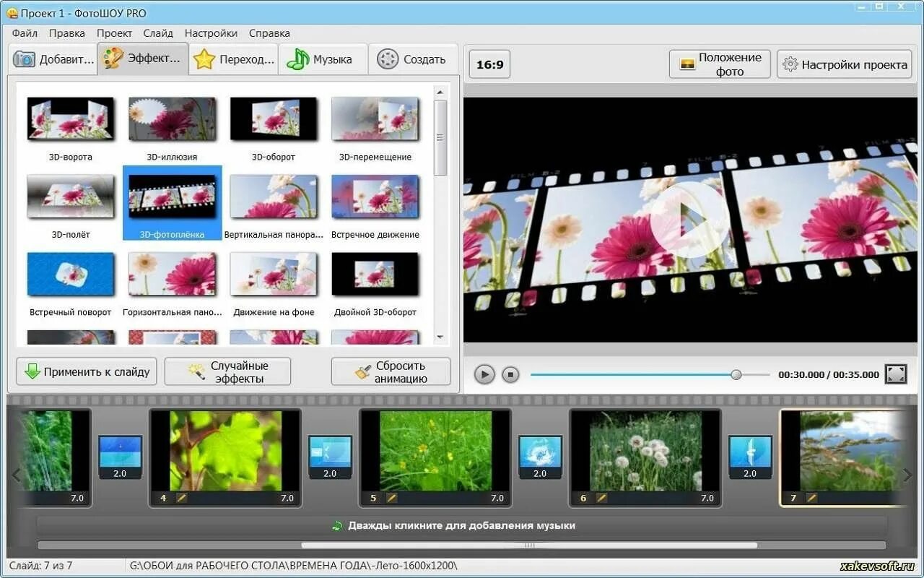The width and height of the screenshot is (924, 578).
Task: Toggle fullscreen preview icon
Action: 896,374
